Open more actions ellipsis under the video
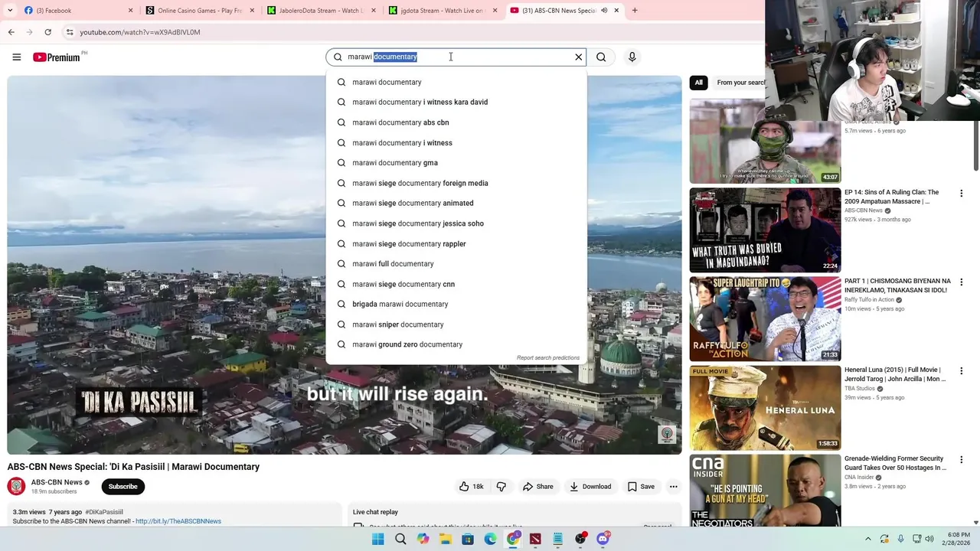Viewport: 980px width, 551px height. pos(673,487)
